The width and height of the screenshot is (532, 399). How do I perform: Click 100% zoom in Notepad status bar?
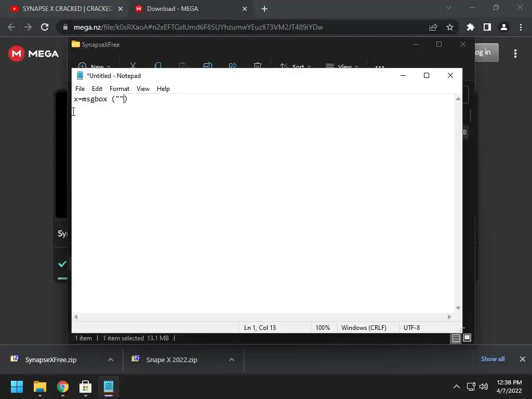point(323,328)
